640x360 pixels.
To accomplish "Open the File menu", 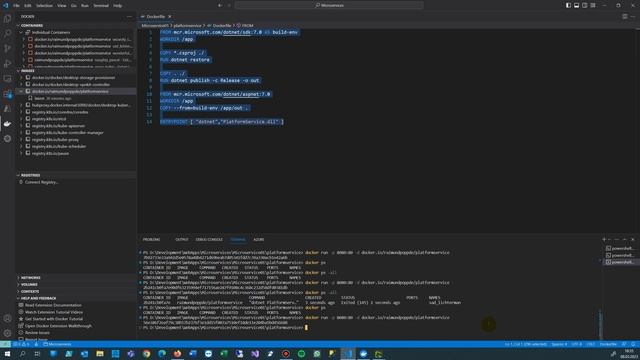I will tap(16, 6).
